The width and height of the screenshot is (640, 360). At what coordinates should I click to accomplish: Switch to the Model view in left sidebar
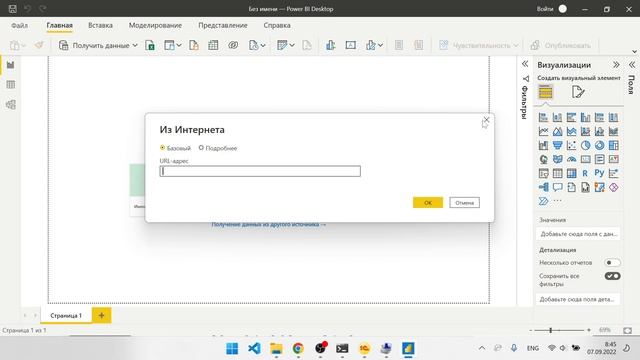click(x=11, y=104)
